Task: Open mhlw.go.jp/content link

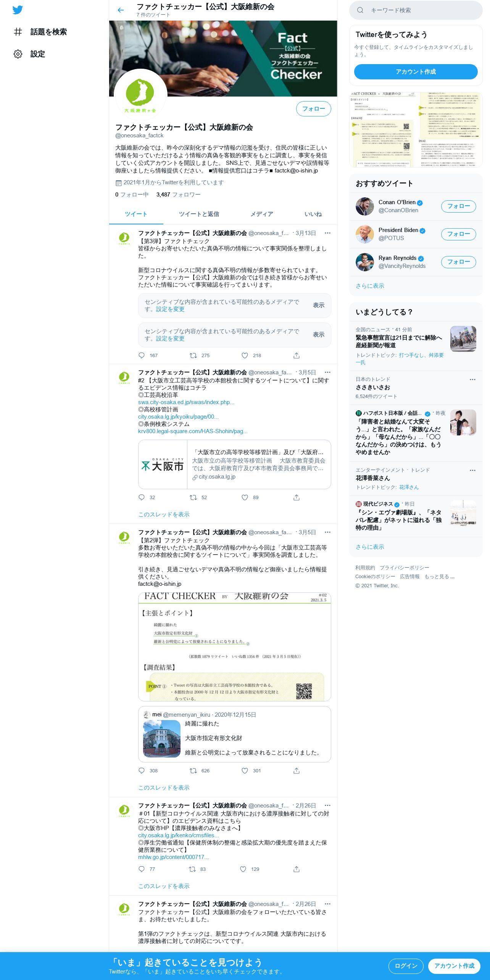Action: tap(173, 857)
